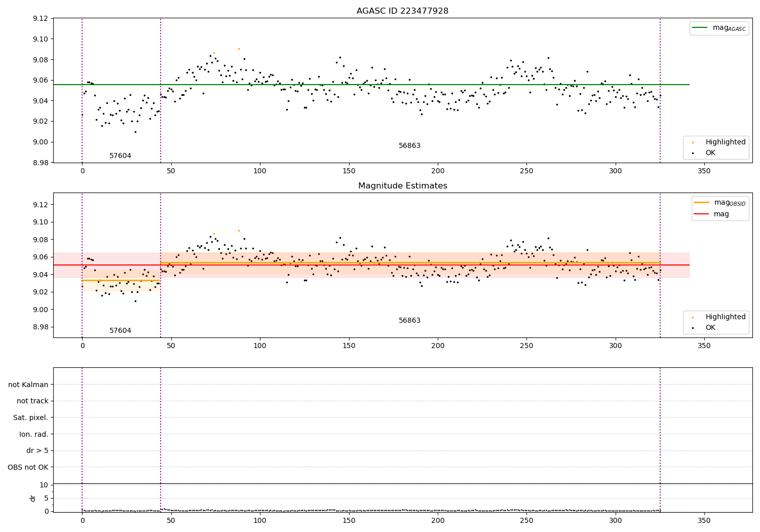Click dotted vertical line at 0 in bottom plot
This screenshot has width=760, height=532.
pyautogui.click(x=82, y=440)
